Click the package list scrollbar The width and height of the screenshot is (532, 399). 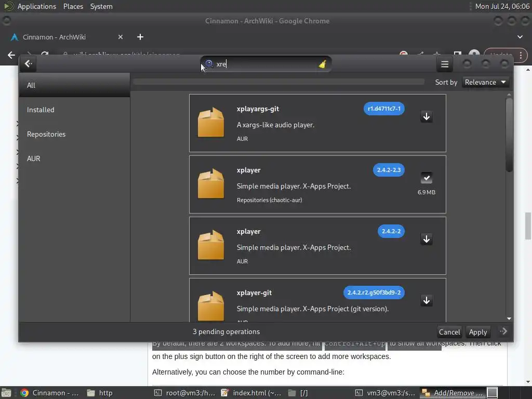509,135
